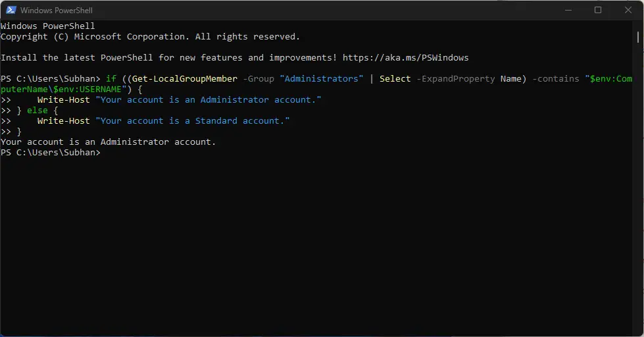The image size is (644, 337).
Task: Click the "Administrators" string in command
Action: click(322, 78)
